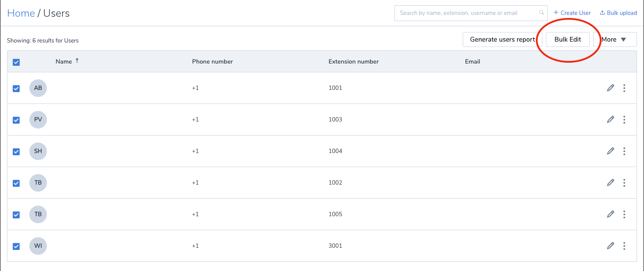Click the Bulk Edit button
Screen dimensions: 644x271
[567, 39]
